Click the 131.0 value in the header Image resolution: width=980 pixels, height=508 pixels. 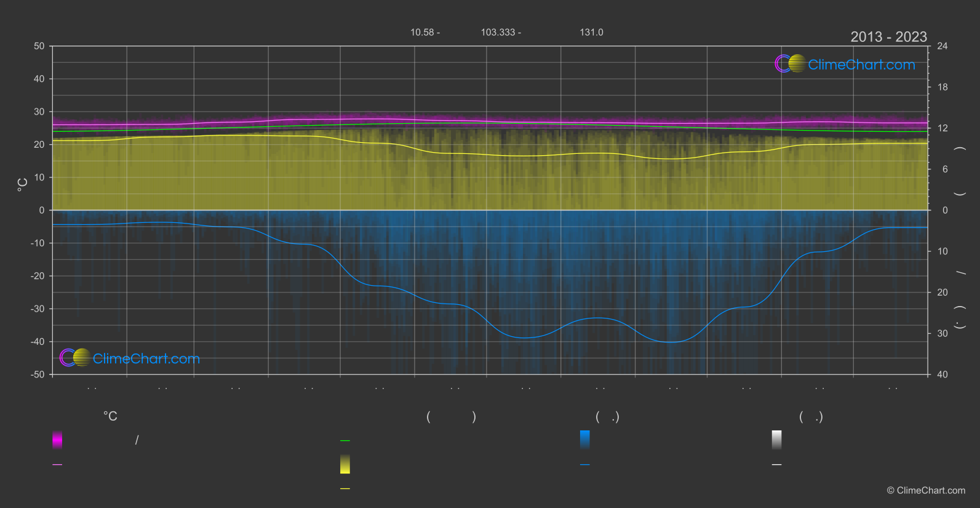pyautogui.click(x=591, y=33)
